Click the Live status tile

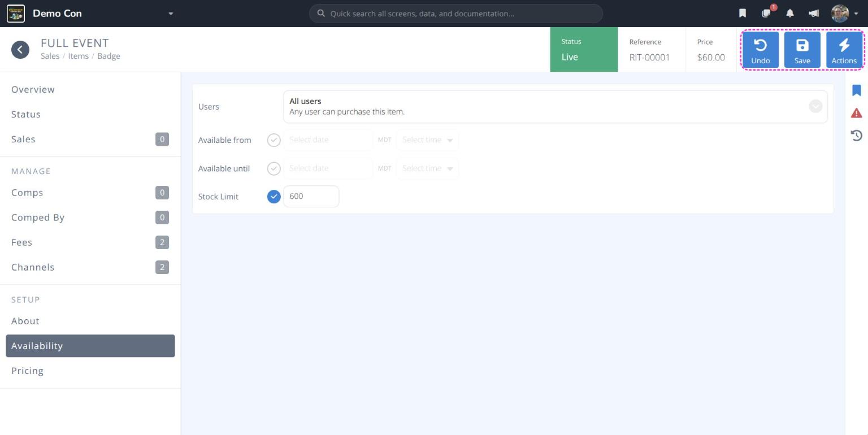(584, 50)
